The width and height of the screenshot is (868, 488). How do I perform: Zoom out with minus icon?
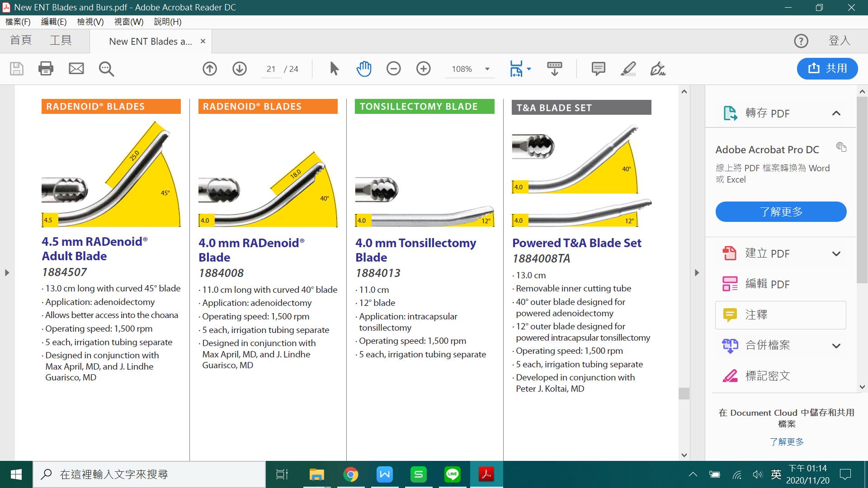coord(394,69)
